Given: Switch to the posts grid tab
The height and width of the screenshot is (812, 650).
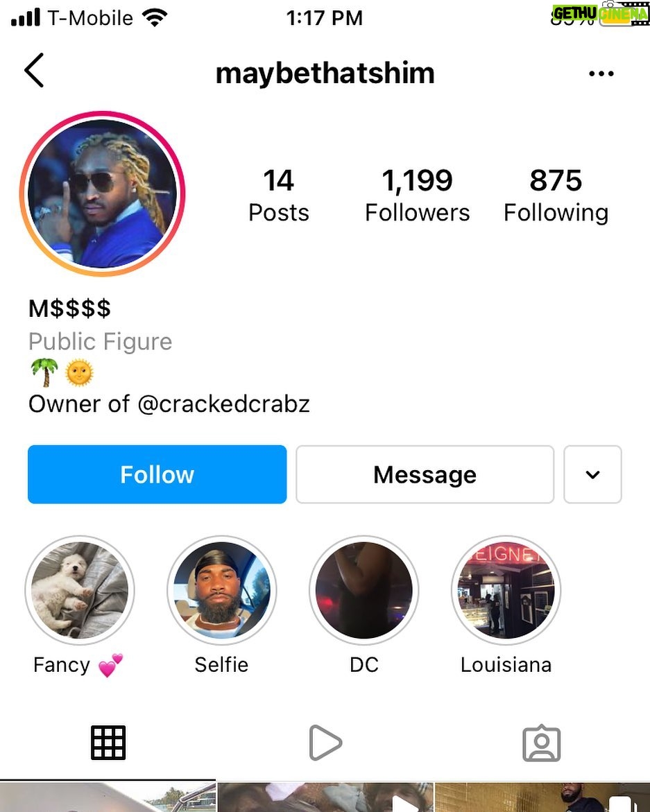Looking at the screenshot, I should [x=108, y=743].
